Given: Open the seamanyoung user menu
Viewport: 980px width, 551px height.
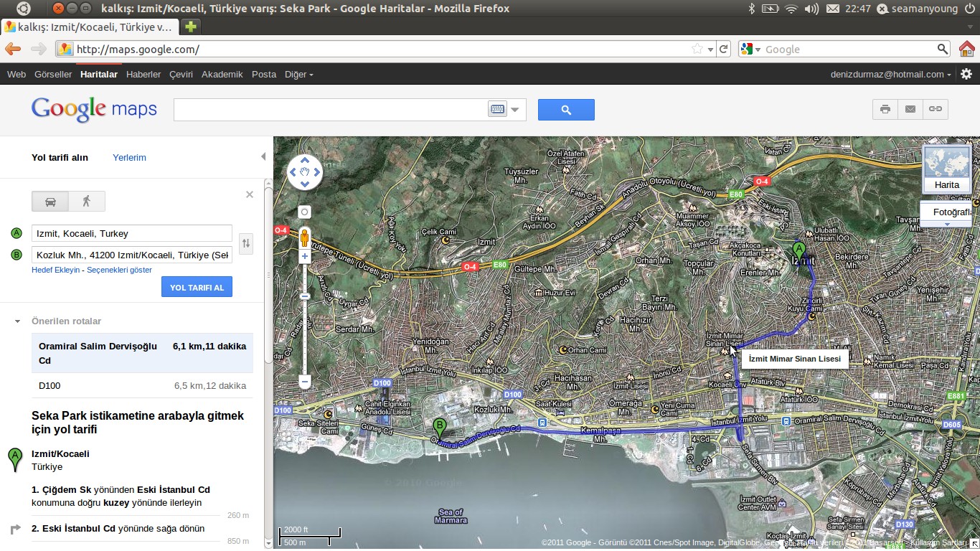Looking at the screenshot, I should pos(923,9).
